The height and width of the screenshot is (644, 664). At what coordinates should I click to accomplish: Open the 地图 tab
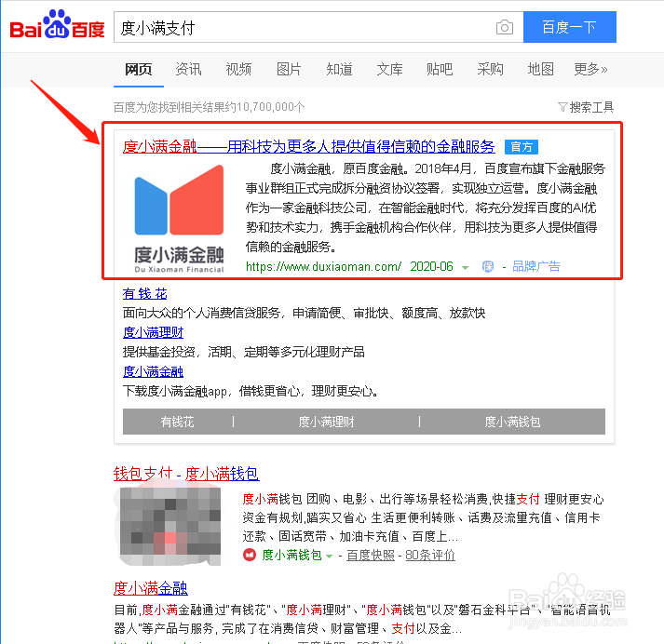click(540, 69)
